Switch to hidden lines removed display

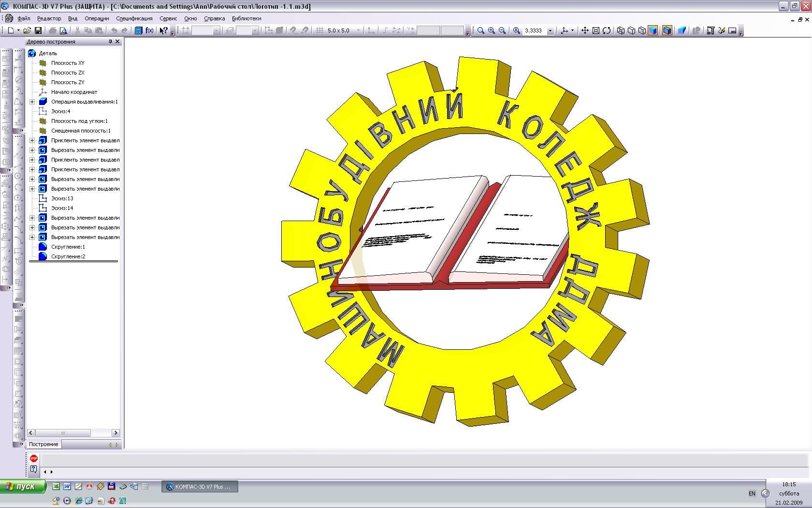[632, 30]
